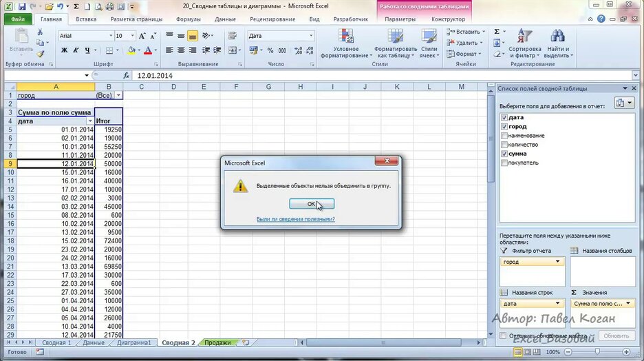This screenshot has width=644, height=361.
Task: Open Стили ячеек gallery
Action: (x=429, y=44)
